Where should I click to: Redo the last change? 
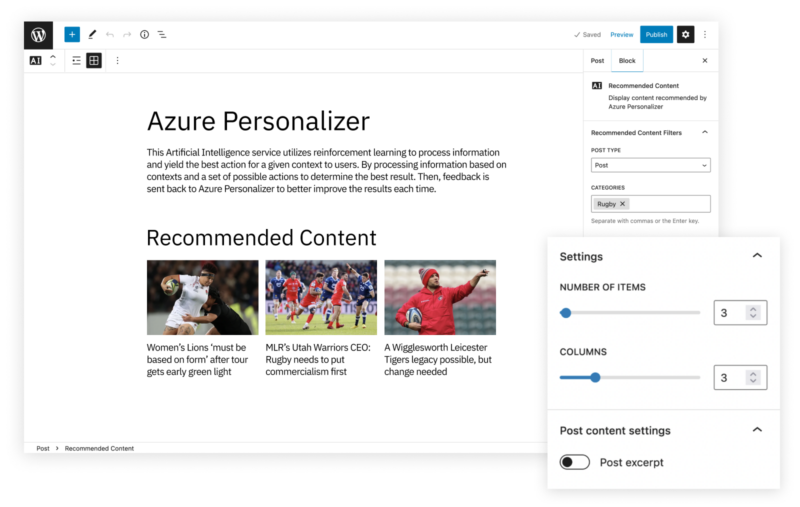pyautogui.click(x=127, y=35)
